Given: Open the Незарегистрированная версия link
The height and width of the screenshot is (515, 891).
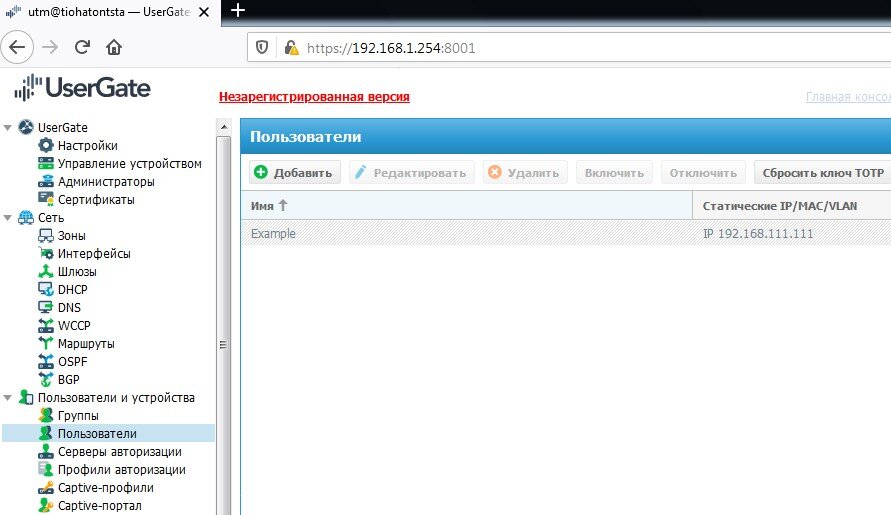Looking at the screenshot, I should (x=314, y=97).
